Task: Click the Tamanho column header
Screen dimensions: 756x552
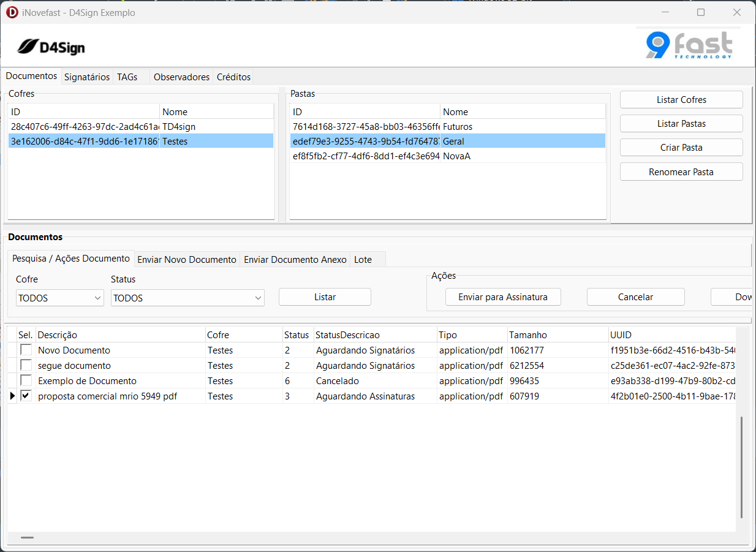Action: pyautogui.click(x=558, y=335)
